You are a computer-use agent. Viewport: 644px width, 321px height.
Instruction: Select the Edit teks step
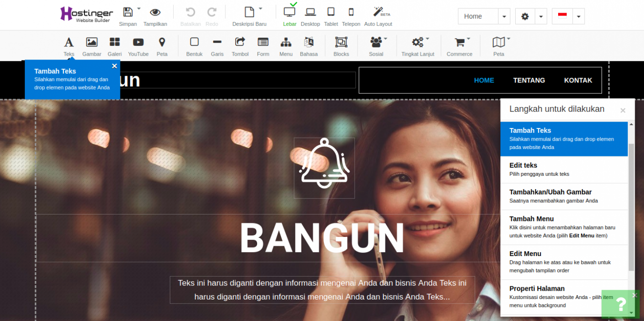[564, 170]
